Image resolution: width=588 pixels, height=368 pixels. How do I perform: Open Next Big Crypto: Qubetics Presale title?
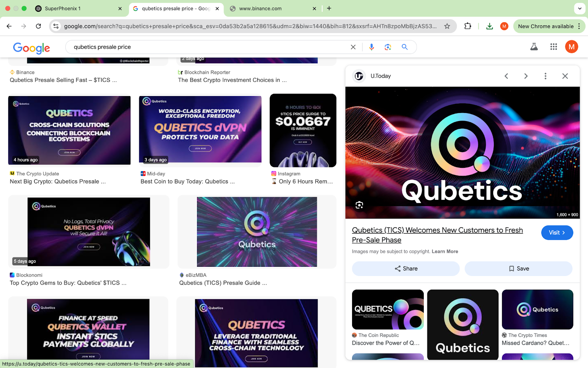pos(58,181)
